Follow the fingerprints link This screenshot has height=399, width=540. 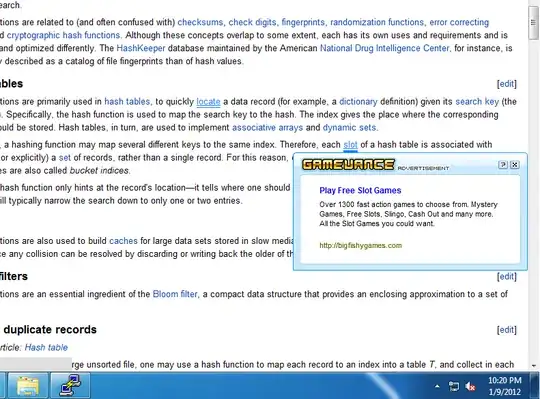(303, 22)
